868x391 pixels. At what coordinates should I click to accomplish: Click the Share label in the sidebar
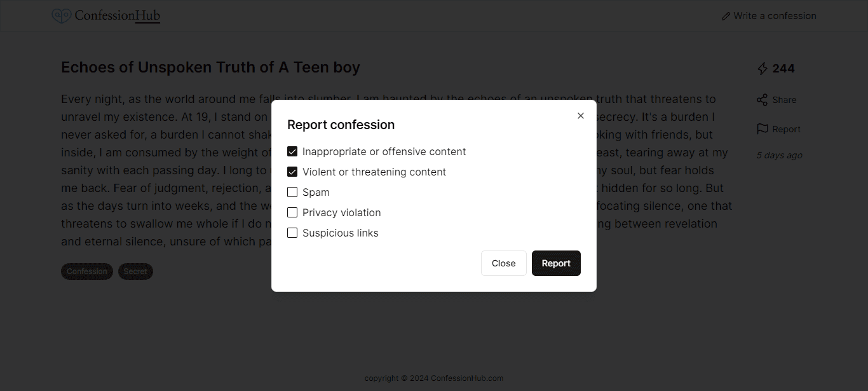coord(784,100)
